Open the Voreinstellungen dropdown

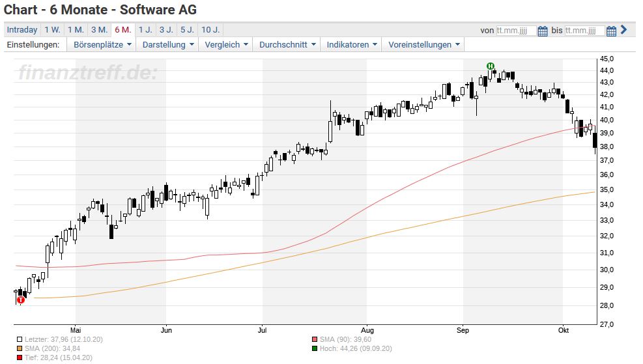[x=424, y=45]
